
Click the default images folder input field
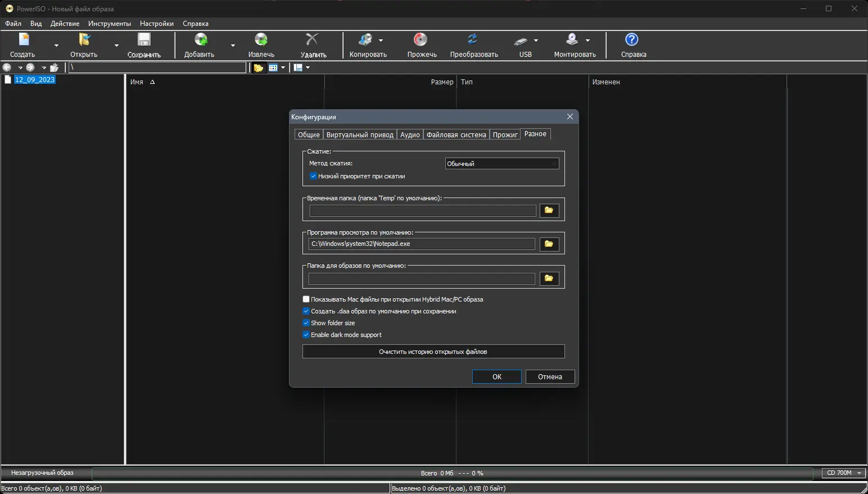[x=422, y=279]
